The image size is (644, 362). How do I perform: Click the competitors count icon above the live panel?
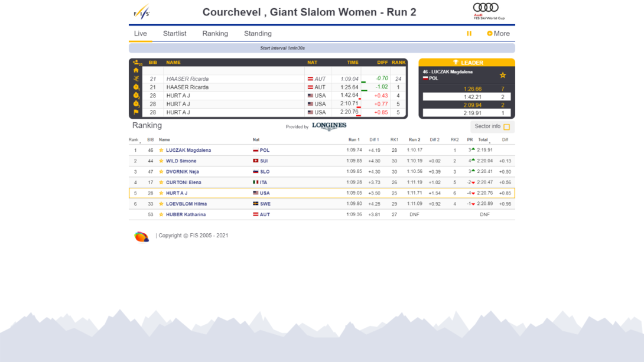136,63
